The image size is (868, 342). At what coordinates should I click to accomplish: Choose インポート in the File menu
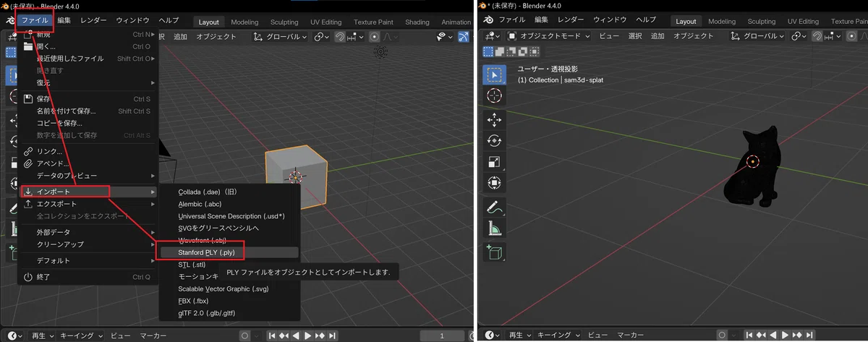[88, 192]
